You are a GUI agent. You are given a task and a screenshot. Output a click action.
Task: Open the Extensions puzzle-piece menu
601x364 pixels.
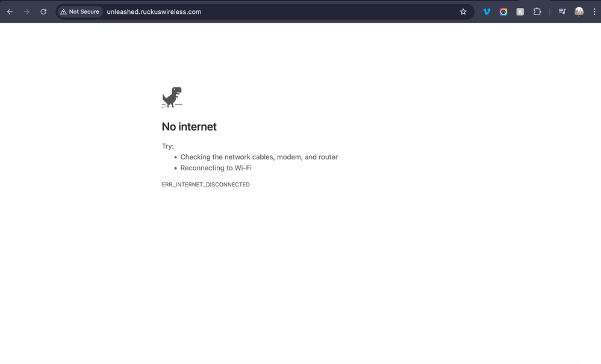pos(537,12)
